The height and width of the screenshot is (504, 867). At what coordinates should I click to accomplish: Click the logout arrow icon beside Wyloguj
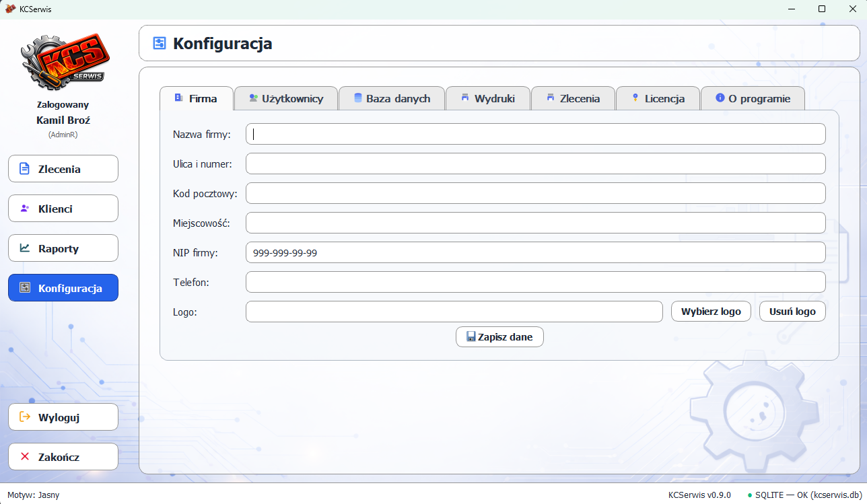(x=25, y=417)
